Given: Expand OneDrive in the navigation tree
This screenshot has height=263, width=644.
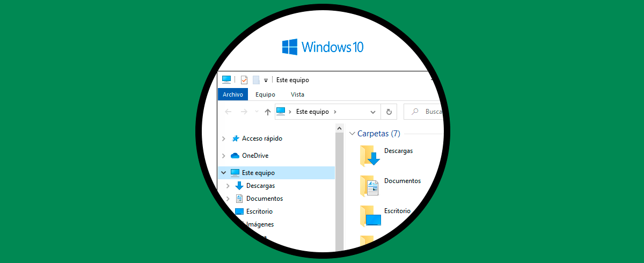Looking at the screenshot, I should (224, 156).
